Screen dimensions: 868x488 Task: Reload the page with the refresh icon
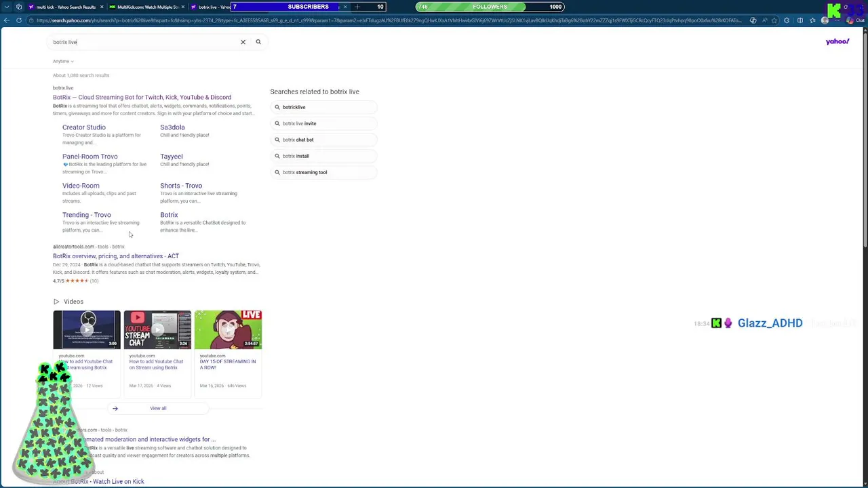click(x=19, y=20)
